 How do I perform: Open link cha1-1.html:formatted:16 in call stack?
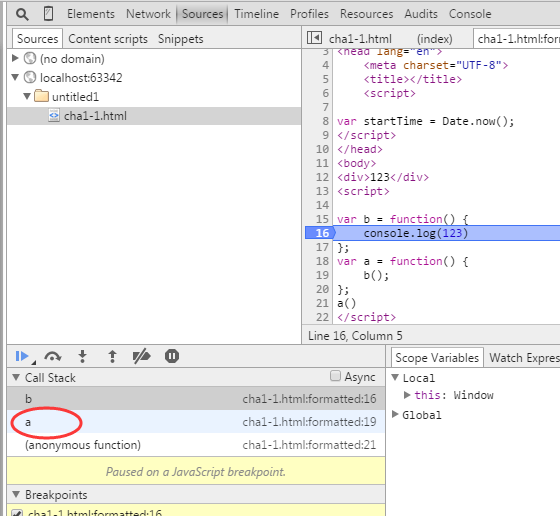[309, 399]
